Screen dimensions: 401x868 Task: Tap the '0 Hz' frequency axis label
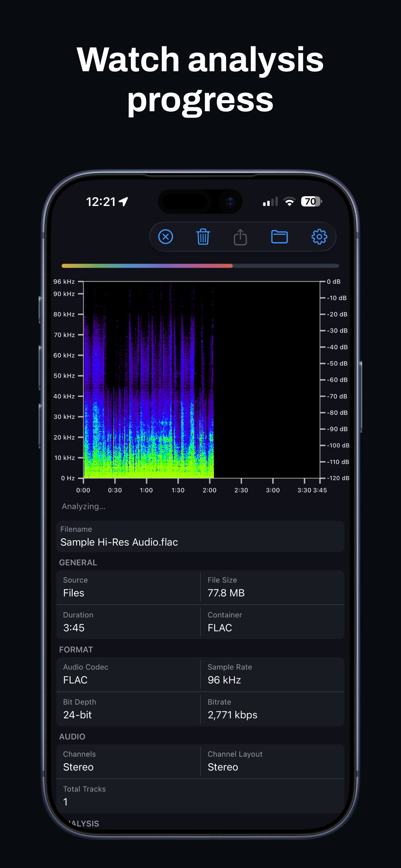68,478
